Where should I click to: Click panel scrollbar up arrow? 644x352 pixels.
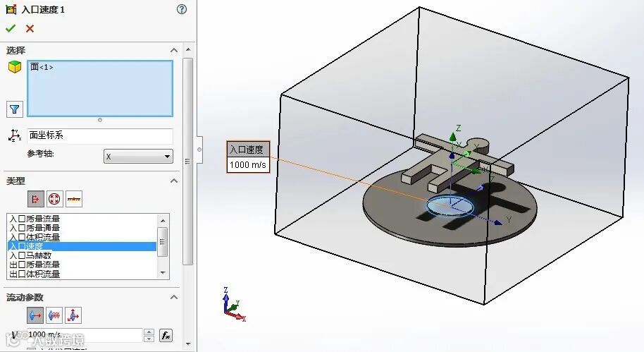coord(188,50)
